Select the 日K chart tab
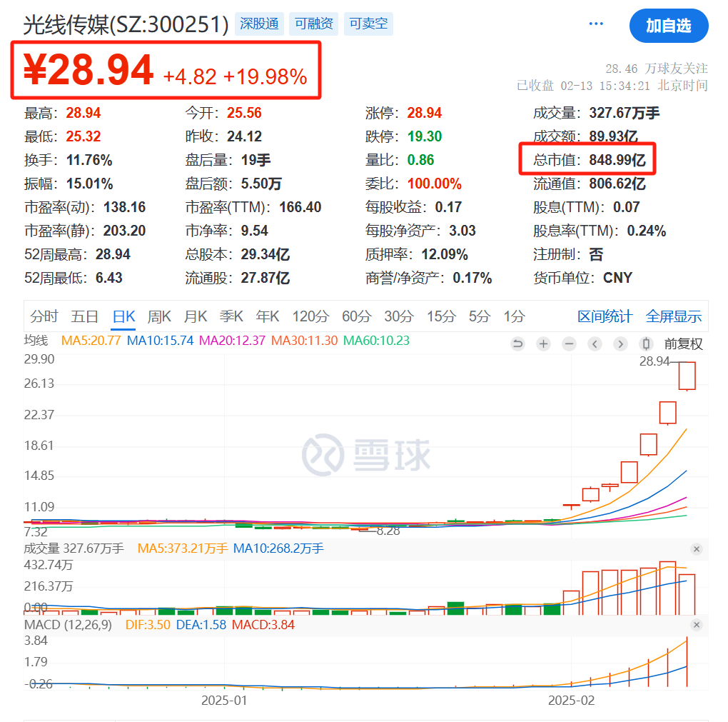Image resolution: width=728 pixels, height=722 pixels. point(123,316)
